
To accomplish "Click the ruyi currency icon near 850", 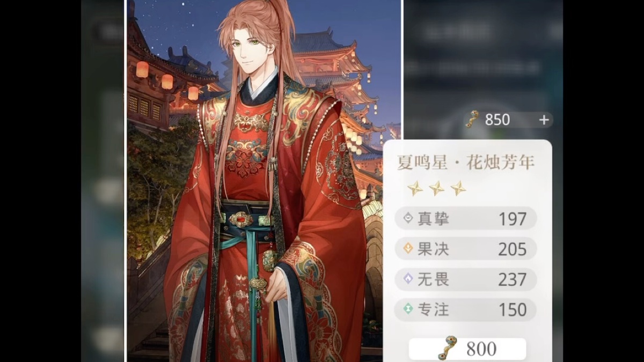I will point(472,119).
